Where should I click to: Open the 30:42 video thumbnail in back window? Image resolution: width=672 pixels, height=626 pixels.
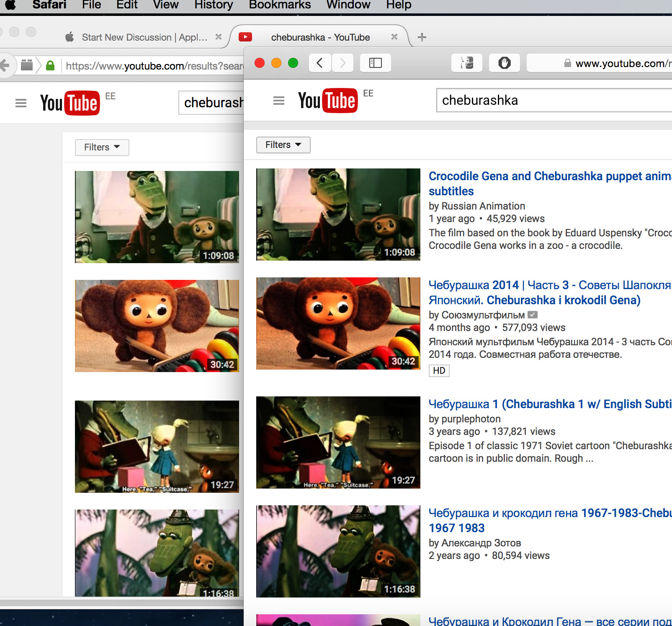coord(157,326)
